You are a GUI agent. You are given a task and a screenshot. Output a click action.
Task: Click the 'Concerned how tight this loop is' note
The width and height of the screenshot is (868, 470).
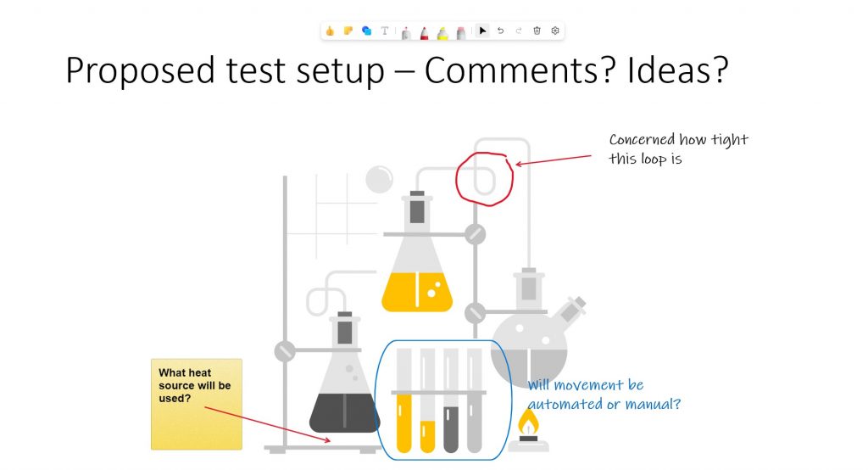(x=678, y=149)
